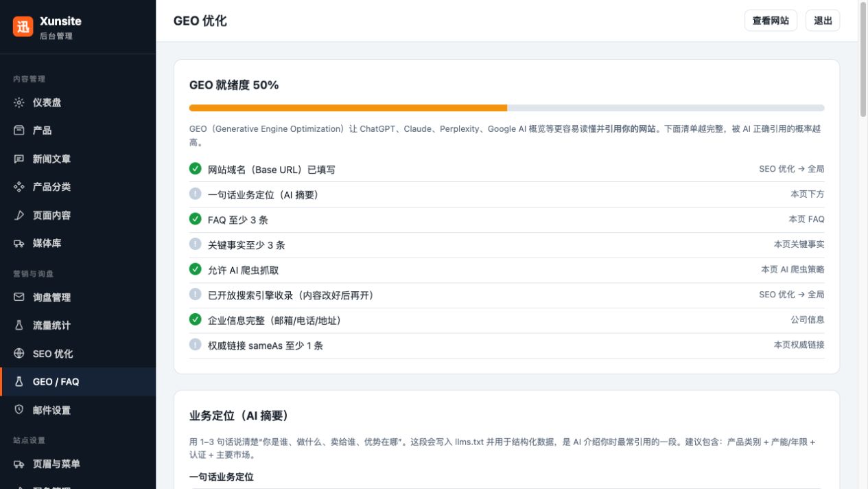Follow 'SEO 优化 → 全局' link for 网站域名

tap(791, 168)
